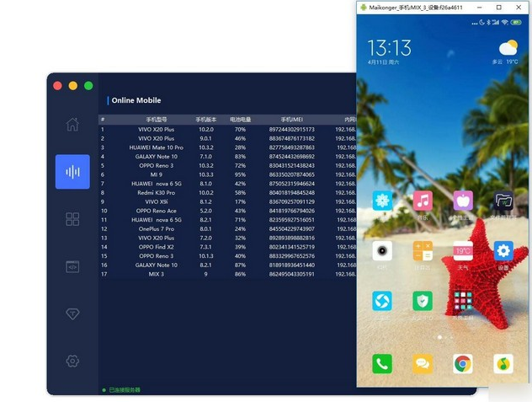This screenshot has width=532, height=402.
Task: Open the Home icon in sidebar
Action: tap(72, 125)
